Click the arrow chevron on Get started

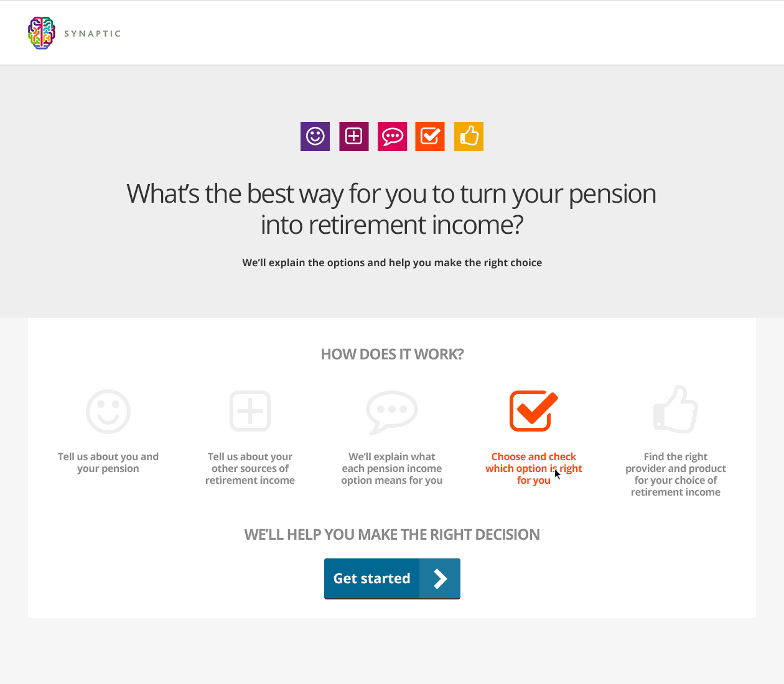[440, 578]
